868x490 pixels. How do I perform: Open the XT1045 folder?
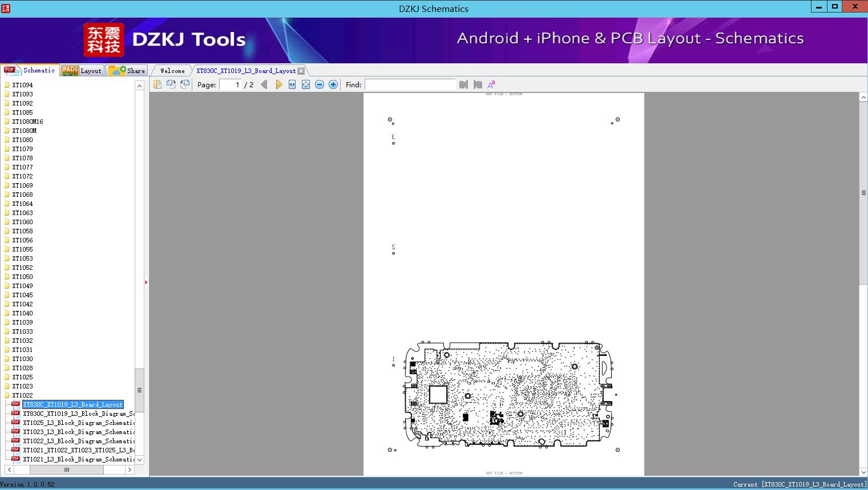point(22,295)
